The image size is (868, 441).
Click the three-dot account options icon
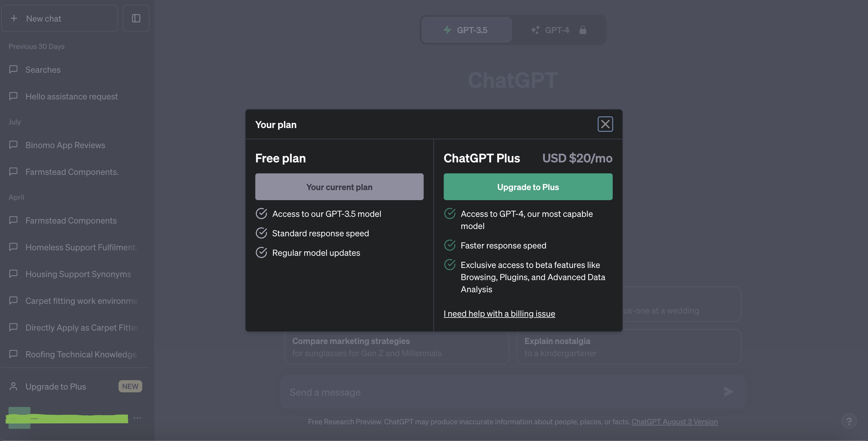click(x=137, y=418)
